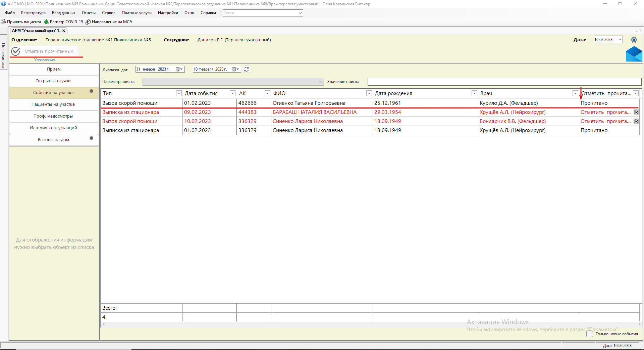Screen dimensions: 644x350
Task: Open the Сервис menu
Action: pos(109,13)
